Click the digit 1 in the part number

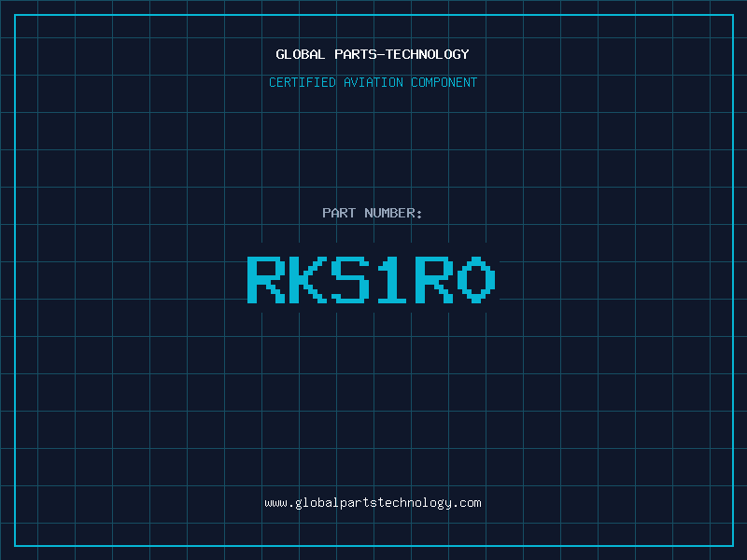click(392, 279)
